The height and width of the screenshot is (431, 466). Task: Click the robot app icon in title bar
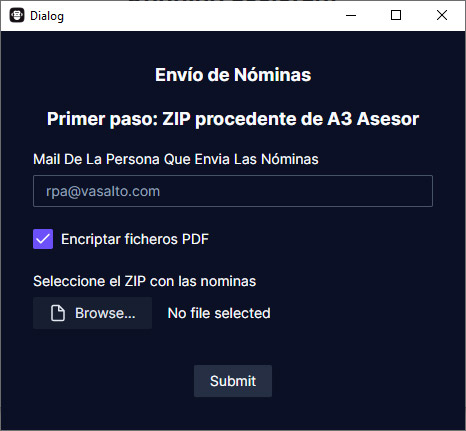(17, 15)
